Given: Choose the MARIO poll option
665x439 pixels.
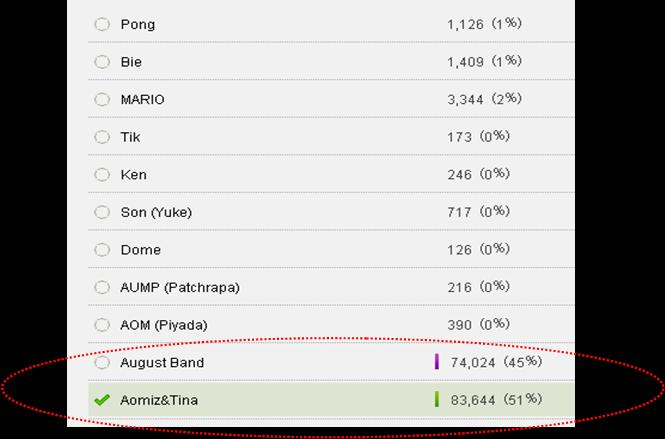Looking at the screenshot, I should pos(102,100).
